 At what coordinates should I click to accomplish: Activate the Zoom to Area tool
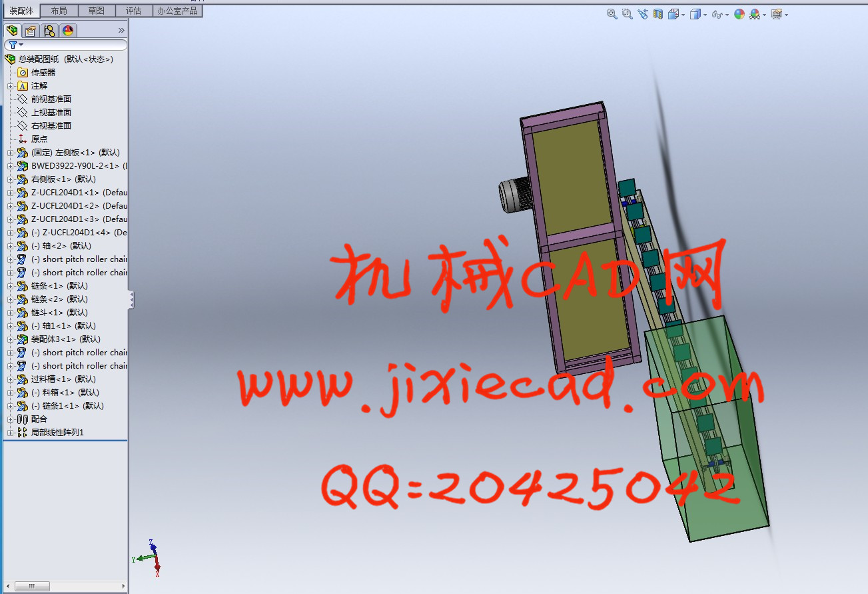[627, 14]
